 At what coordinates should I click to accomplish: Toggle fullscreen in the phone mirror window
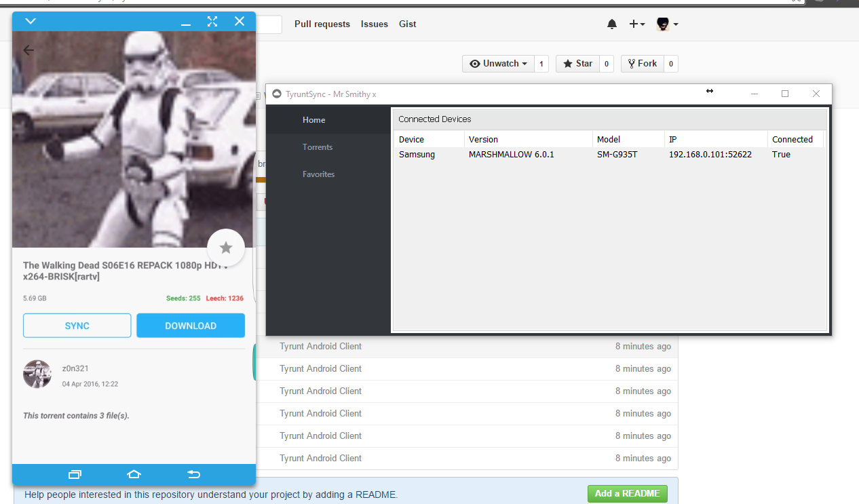click(212, 22)
